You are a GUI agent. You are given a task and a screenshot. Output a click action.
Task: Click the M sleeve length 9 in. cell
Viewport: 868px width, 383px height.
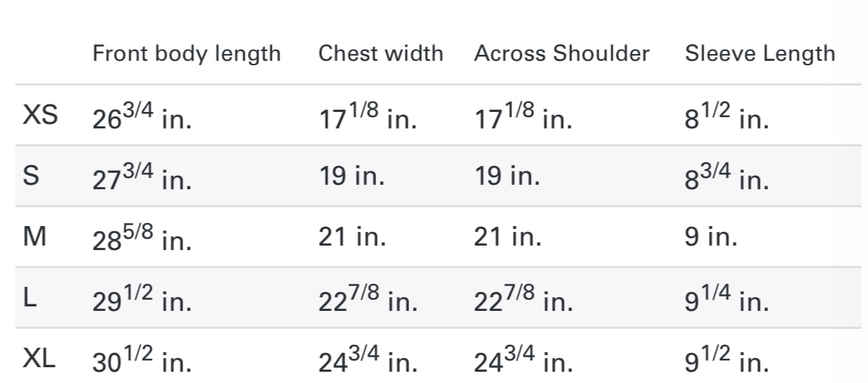tap(710, 237)
